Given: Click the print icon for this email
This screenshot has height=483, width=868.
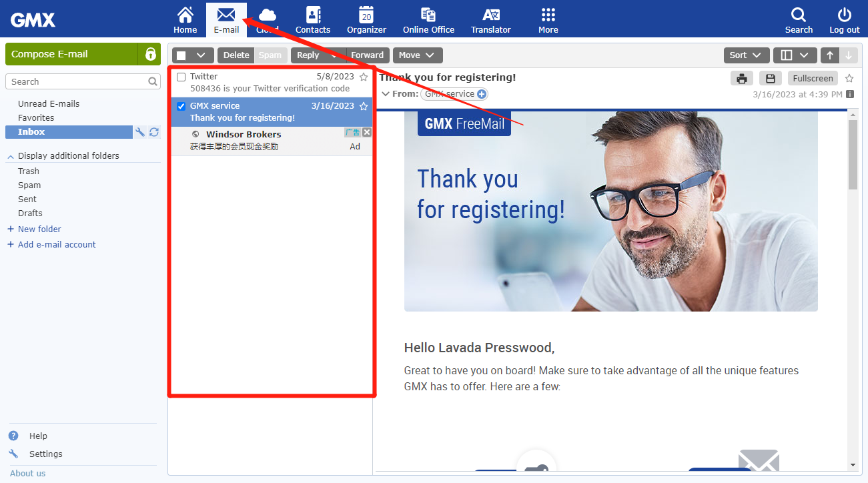Looking at the screenshot, I should tap(741, 79).
